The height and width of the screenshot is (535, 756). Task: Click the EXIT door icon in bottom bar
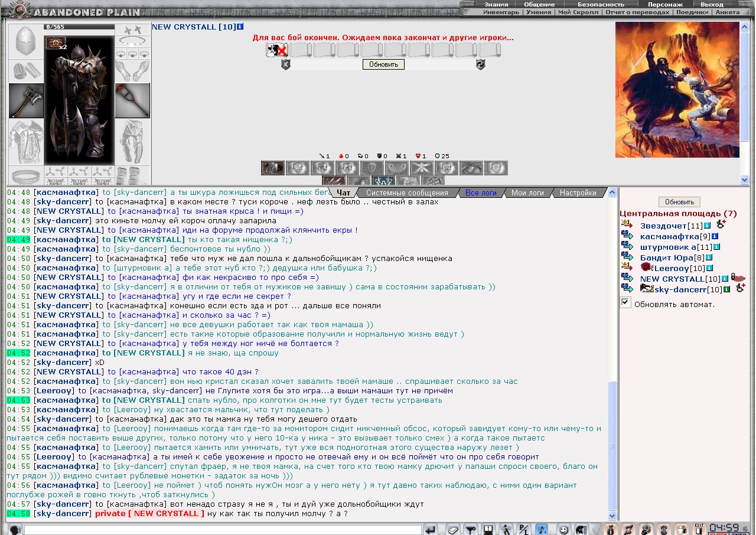coord(699,529)
